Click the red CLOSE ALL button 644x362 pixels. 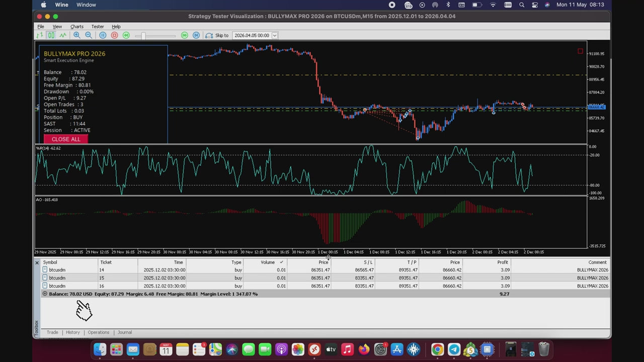66,139
